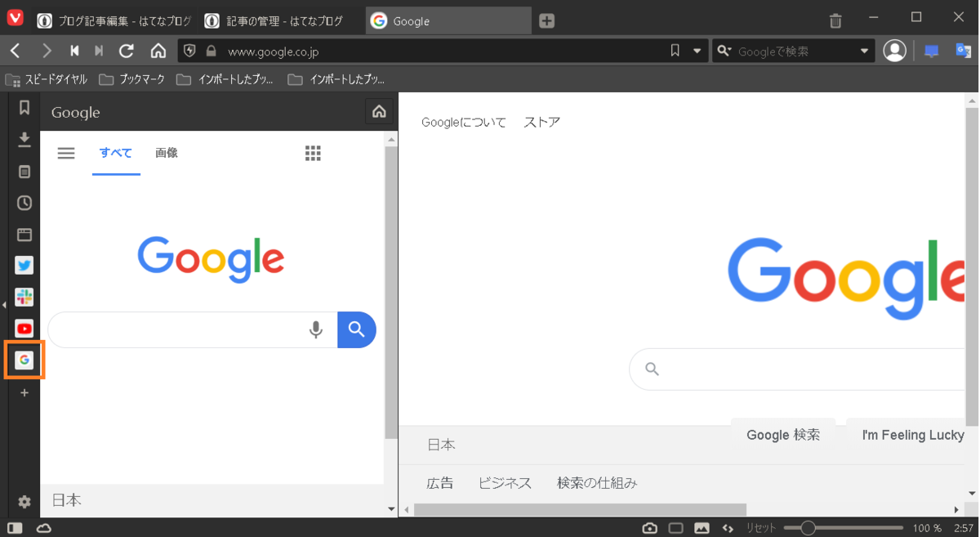Screen dimensions: 980x537
Task: Open the closed tabs trash icon
Action: [x=835, y=20]
